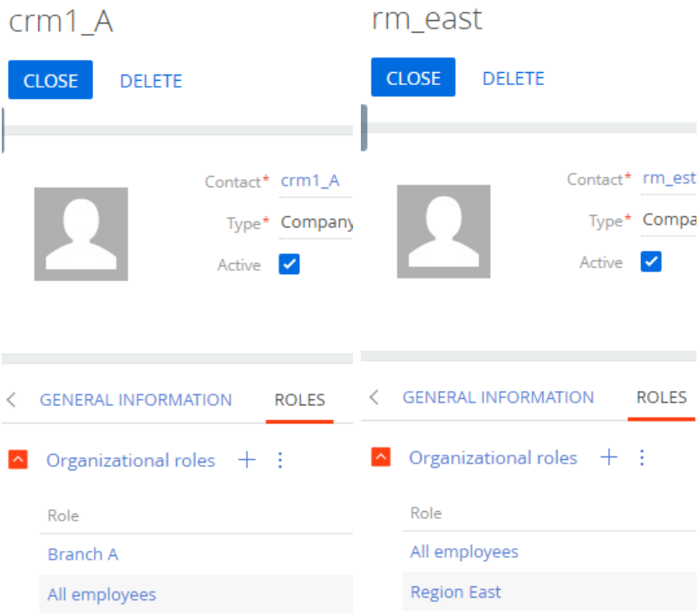Viewport: 700px width, 616px height.
Task: Close the crm1_A user page
Action: 50,80
